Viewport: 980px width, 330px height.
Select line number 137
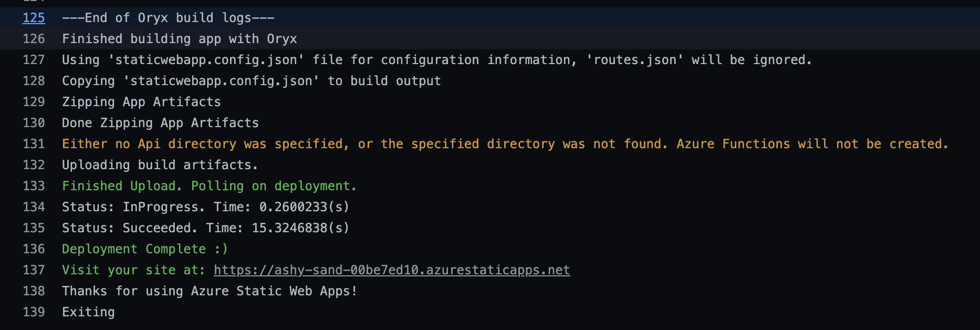tap(34, 270)
